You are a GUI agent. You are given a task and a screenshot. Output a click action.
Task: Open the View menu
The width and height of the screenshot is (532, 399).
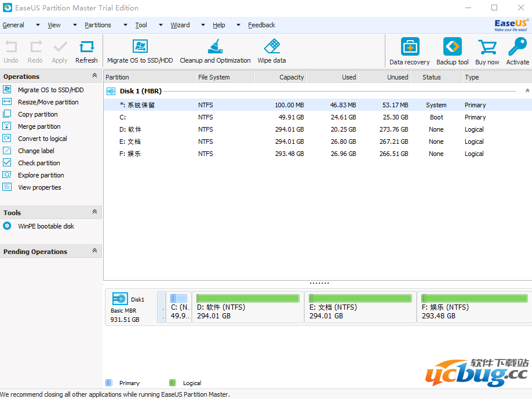[x=54, y=25]
